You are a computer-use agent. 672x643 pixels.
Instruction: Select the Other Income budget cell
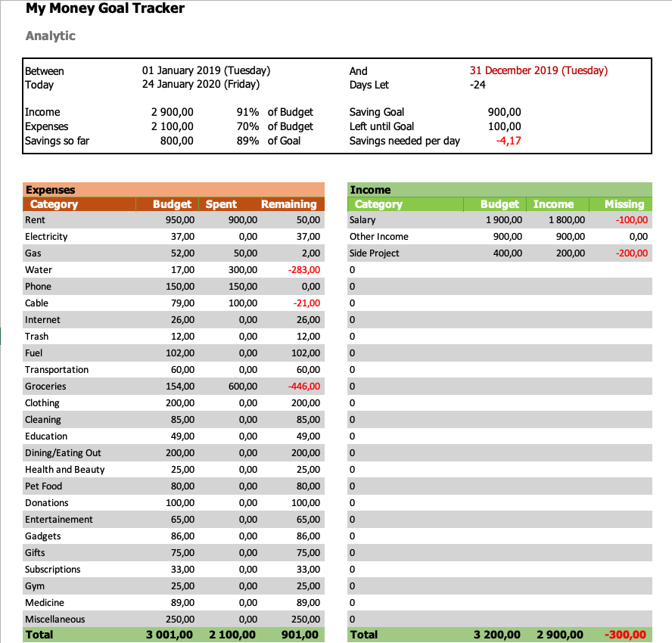pyautogui.click(x=508, y=237)
